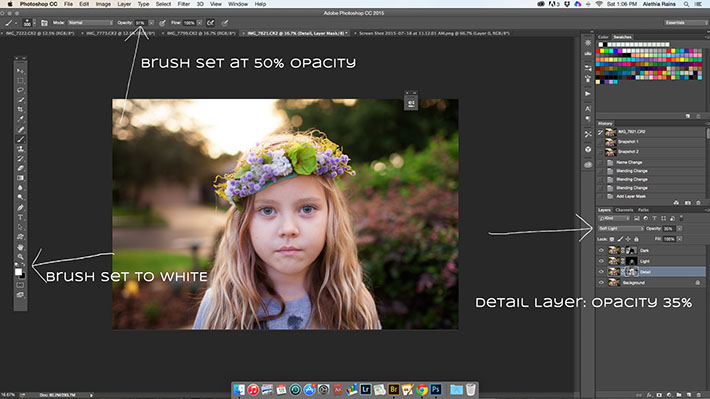Viewport: 710px width, 399px height.
Task: Click the foreground white color swatch
Action: tap(18, 271)
